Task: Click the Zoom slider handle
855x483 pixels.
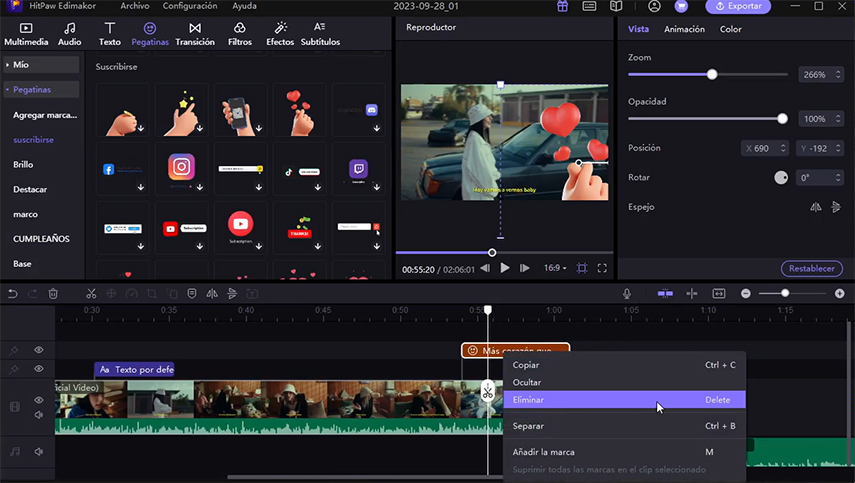Action: click(x=712, y=75)
